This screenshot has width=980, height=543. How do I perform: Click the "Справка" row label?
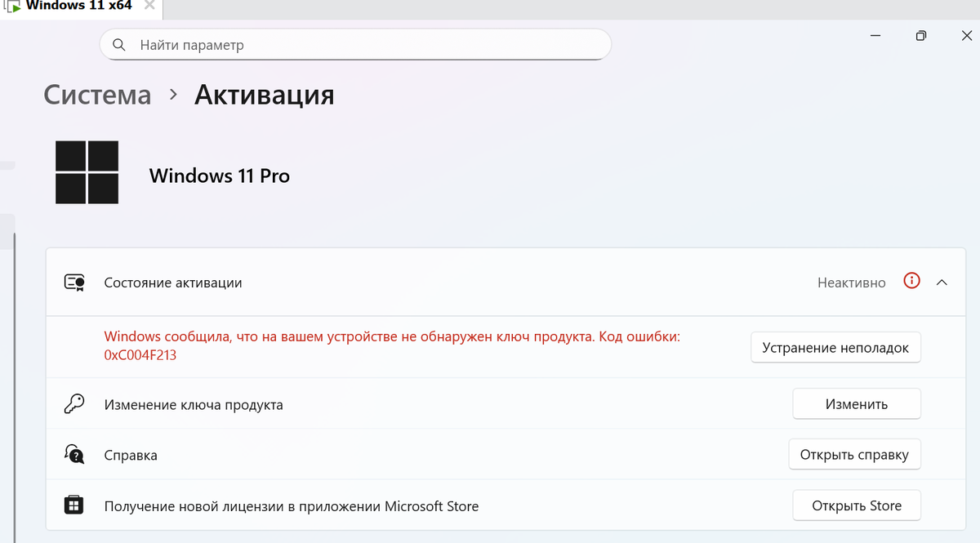point(131,456)
